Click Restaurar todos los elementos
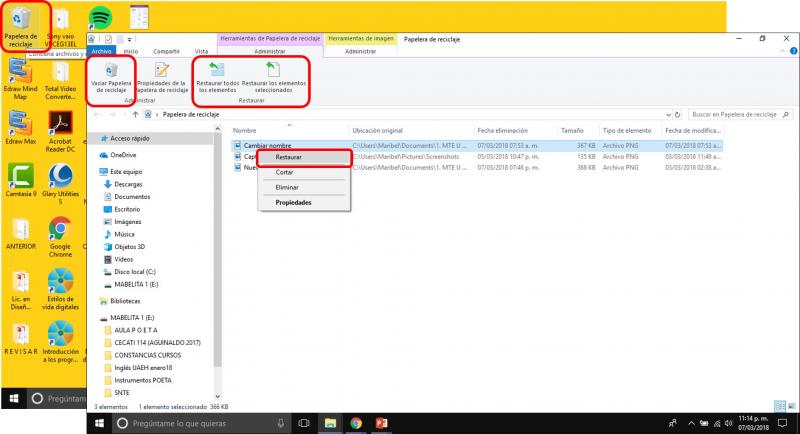800x434 pixels. click(x=217, y=78)
